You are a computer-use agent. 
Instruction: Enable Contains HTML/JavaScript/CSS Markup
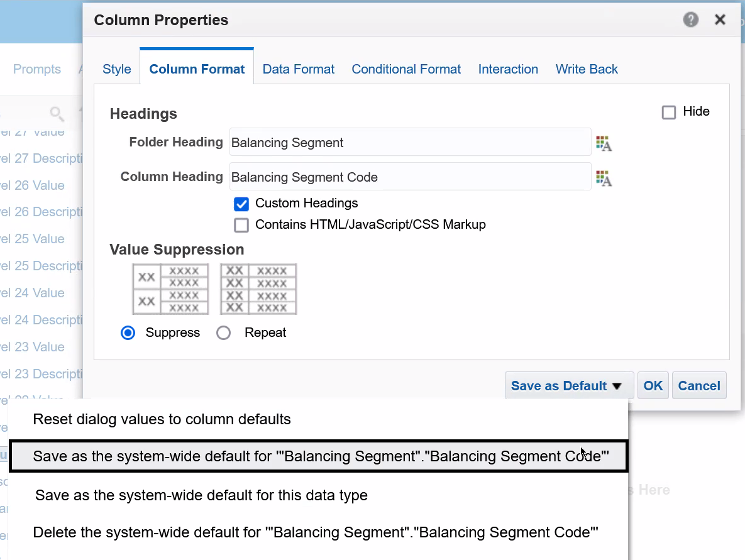(x=241, y=225)
